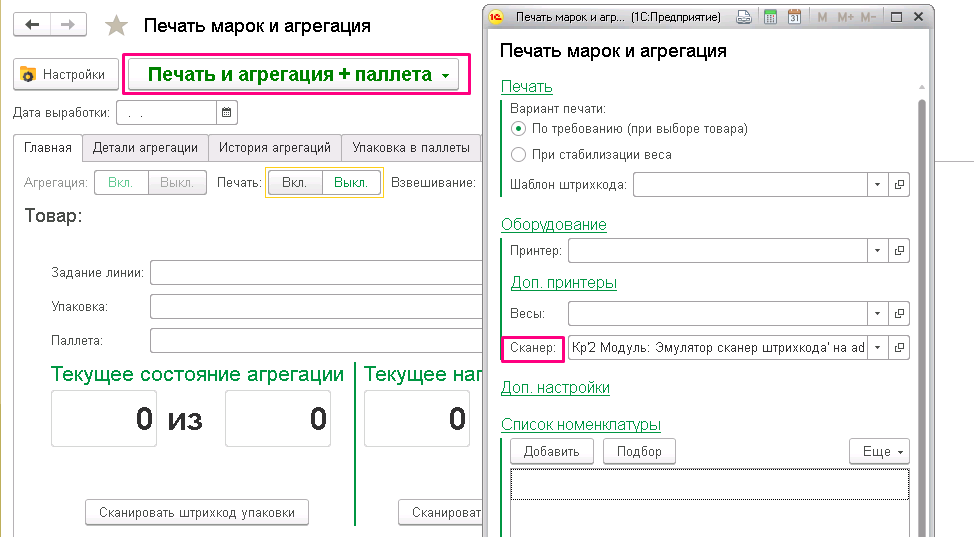This screenshot has width=974, height=537.
Task: Close the Печать марок dialog window
Action: pyautogui.click(x=919, y=17)
